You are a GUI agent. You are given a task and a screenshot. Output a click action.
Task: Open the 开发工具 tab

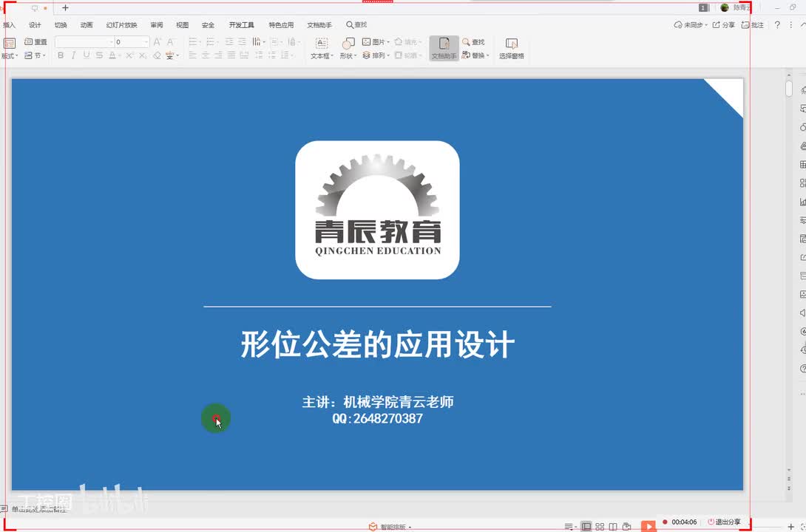(242, 25)
